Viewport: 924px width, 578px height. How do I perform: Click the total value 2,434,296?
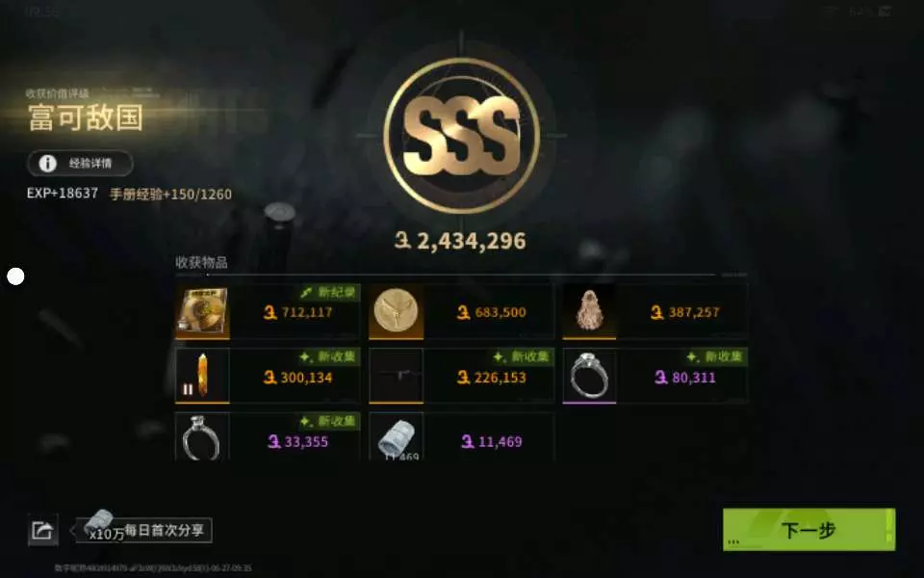point(460,241)
